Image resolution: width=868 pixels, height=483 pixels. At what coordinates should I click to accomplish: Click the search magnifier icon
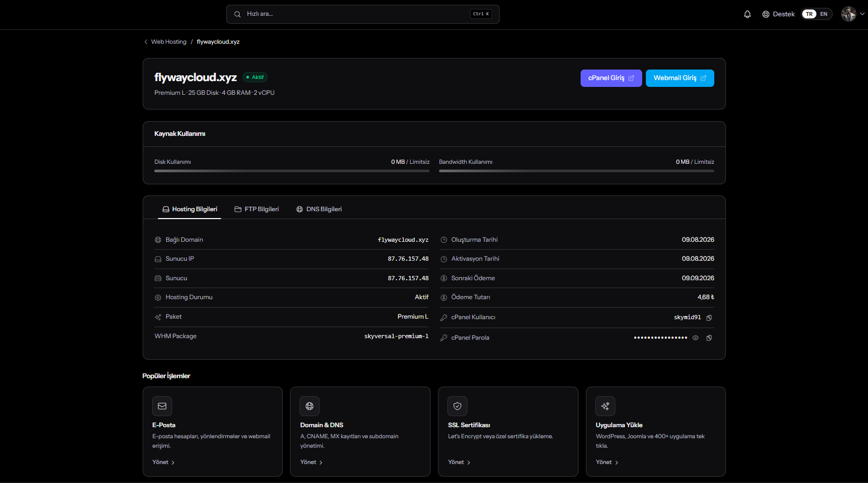tap(237, 14)
